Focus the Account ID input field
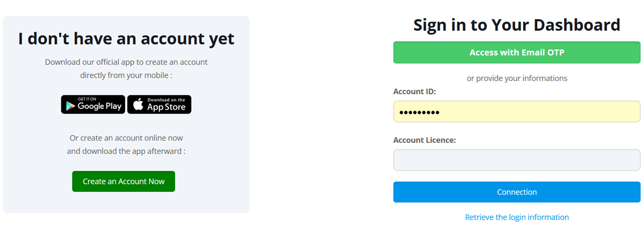The width and height of the screenshot is (644, 235). pos(516,111)
